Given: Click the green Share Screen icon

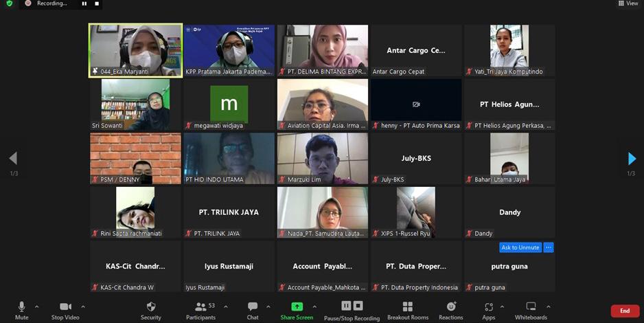Looking at the screenshot, I should click(x=297, y=307).
